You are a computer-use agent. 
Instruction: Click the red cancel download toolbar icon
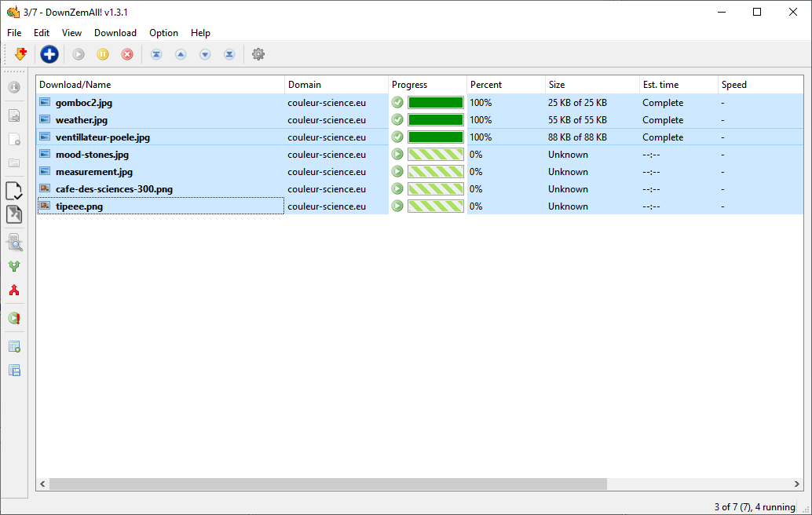pyautogui.click(x=127, y=54)
